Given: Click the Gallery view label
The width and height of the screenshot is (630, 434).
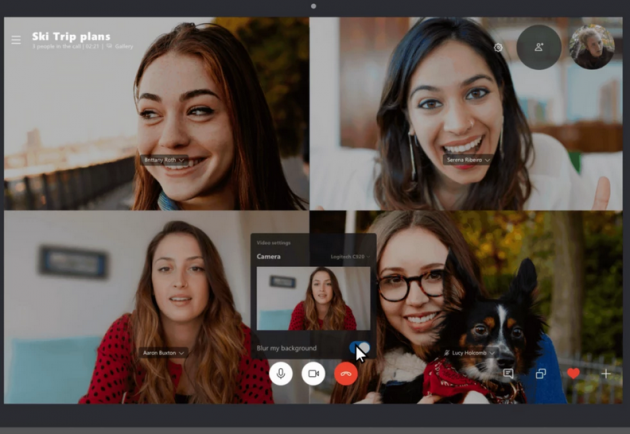Looking at the screenshot, I should 124,47.
